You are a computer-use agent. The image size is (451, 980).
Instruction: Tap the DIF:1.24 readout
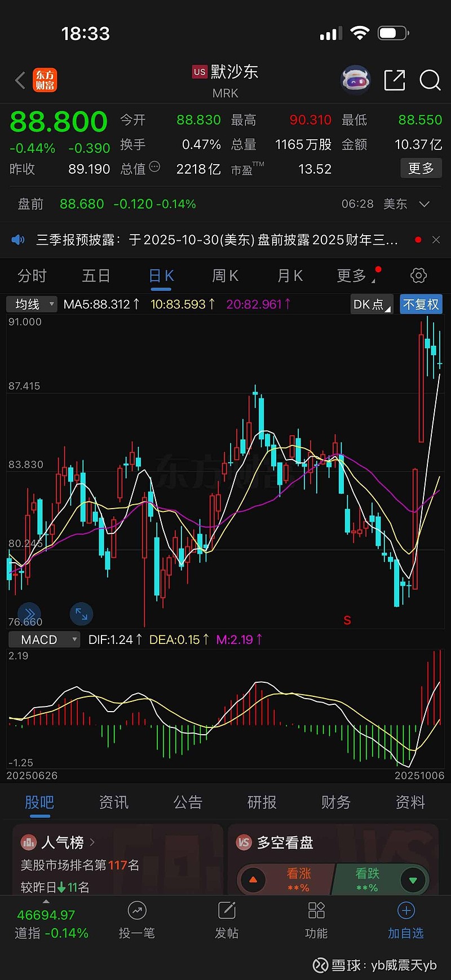pyautogui.click(x=115, y=639)
